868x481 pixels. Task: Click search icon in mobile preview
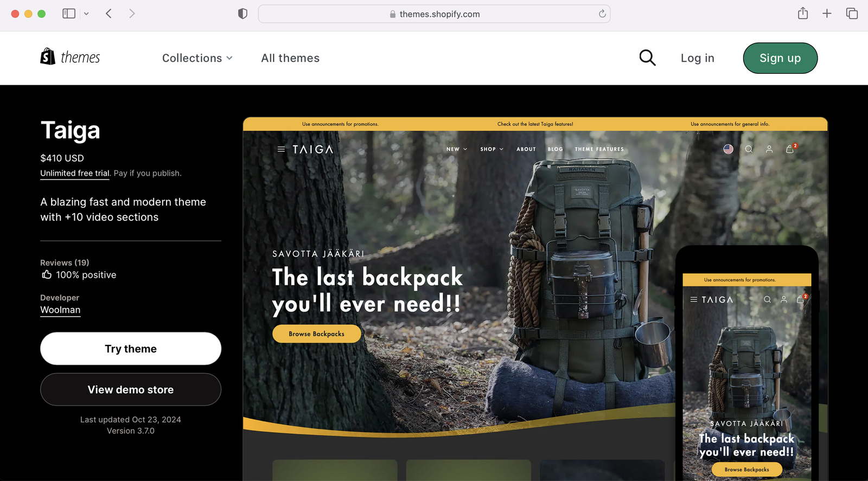coord(767,299)
